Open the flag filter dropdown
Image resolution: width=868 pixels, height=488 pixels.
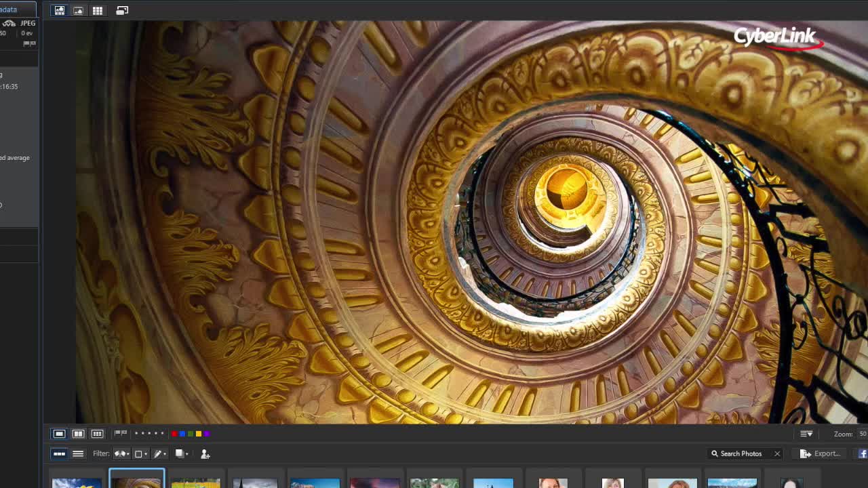[122, 454]
